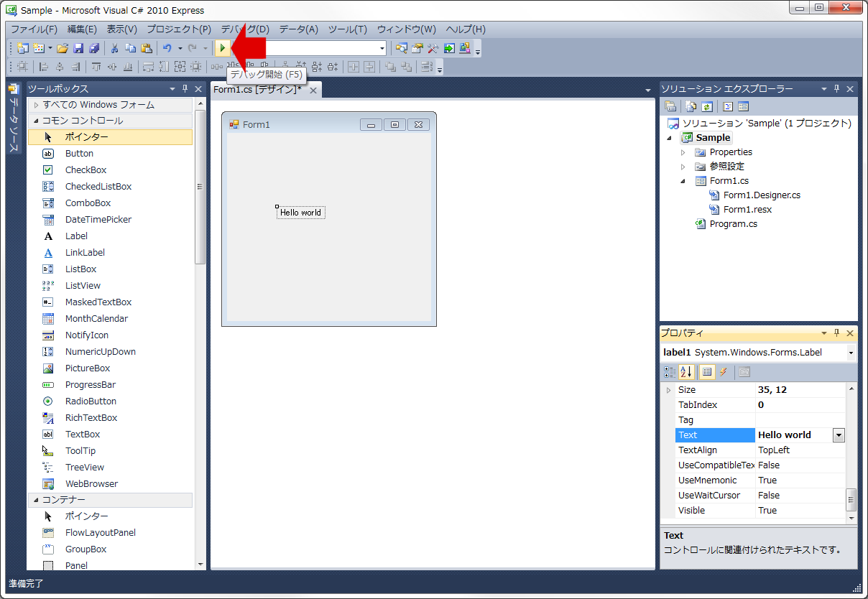Open the デバッグ(D) menu
Image resolution: width=868 pixels, height=599 pixels.
pyautogui.click(x=244, y=29)
